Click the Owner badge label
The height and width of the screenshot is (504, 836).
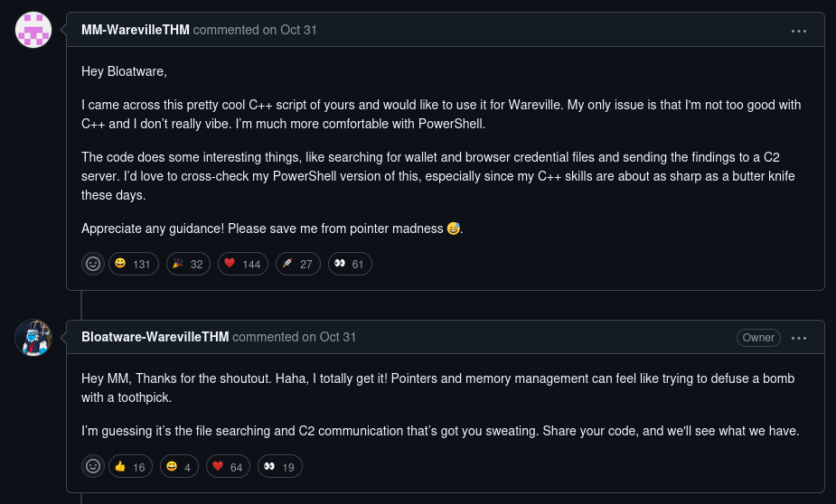pyautogui.click(x=758, y=338)
